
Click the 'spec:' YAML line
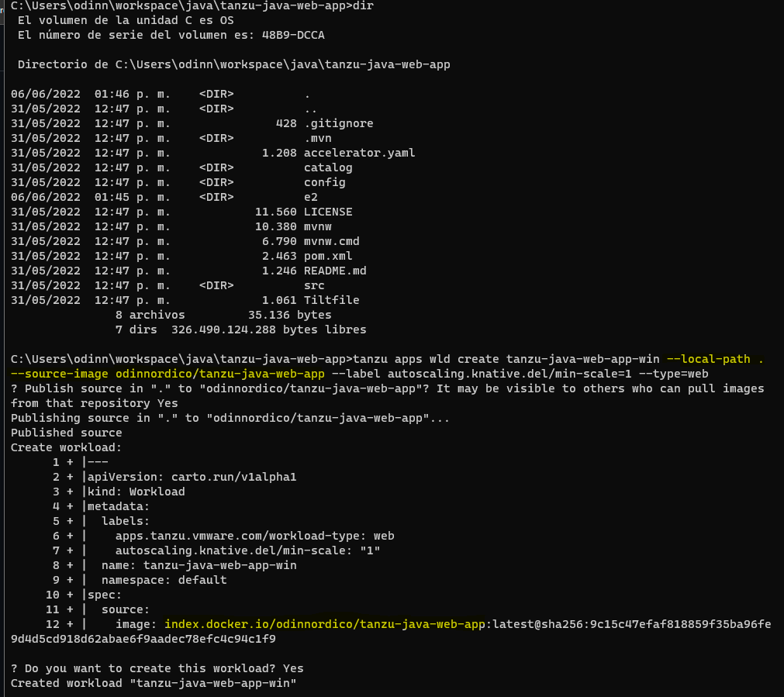[x=105, y=595]
